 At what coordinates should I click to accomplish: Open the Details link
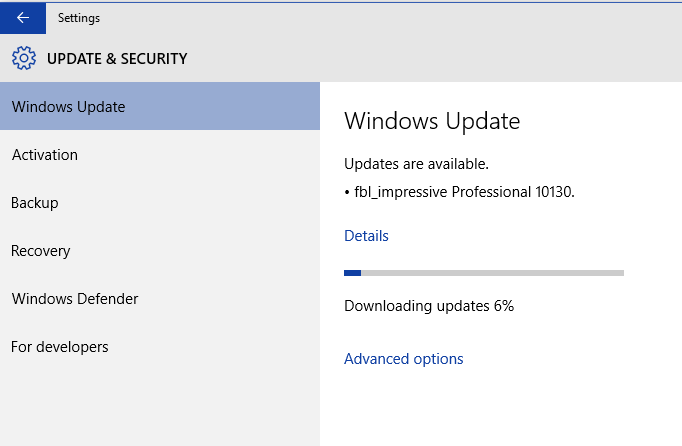pyautogui.click(x=366, y=236)
